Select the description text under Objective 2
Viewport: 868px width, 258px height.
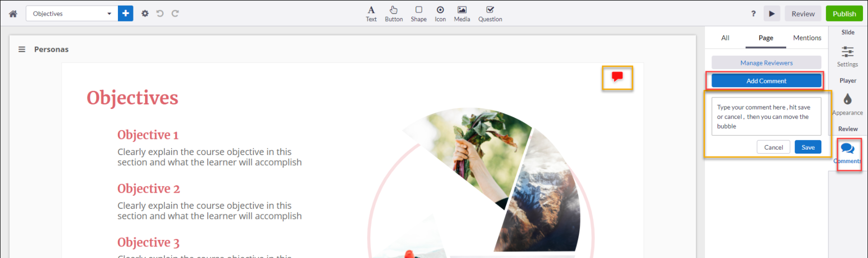(x=210, y=211)
